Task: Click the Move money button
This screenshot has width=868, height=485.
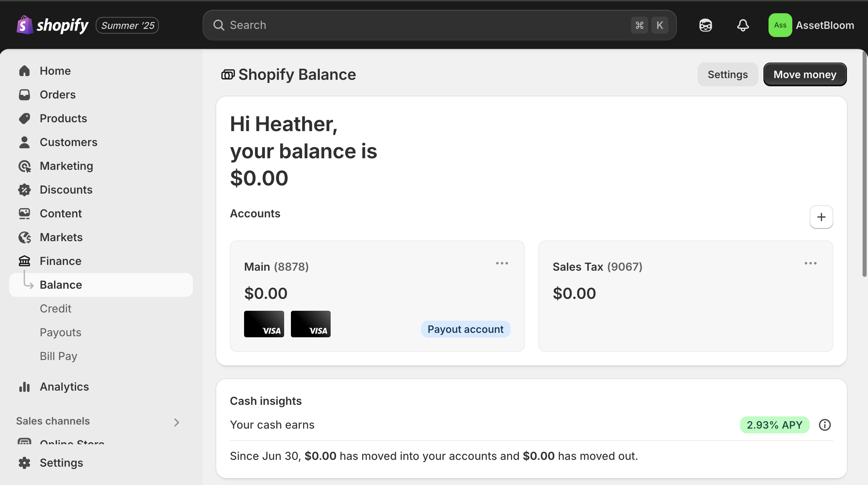Action: (805, 74)
